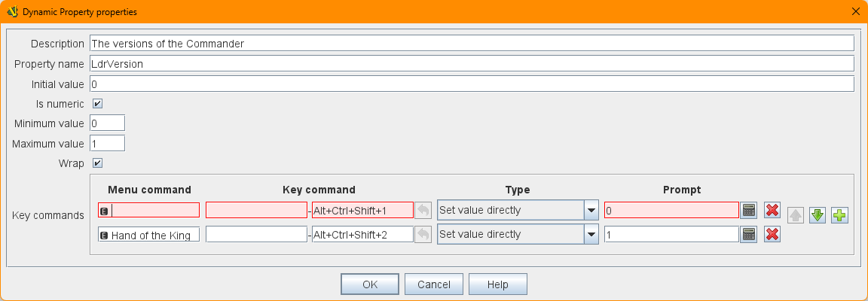Toggle the Wrap checkbox

[97, 163]
